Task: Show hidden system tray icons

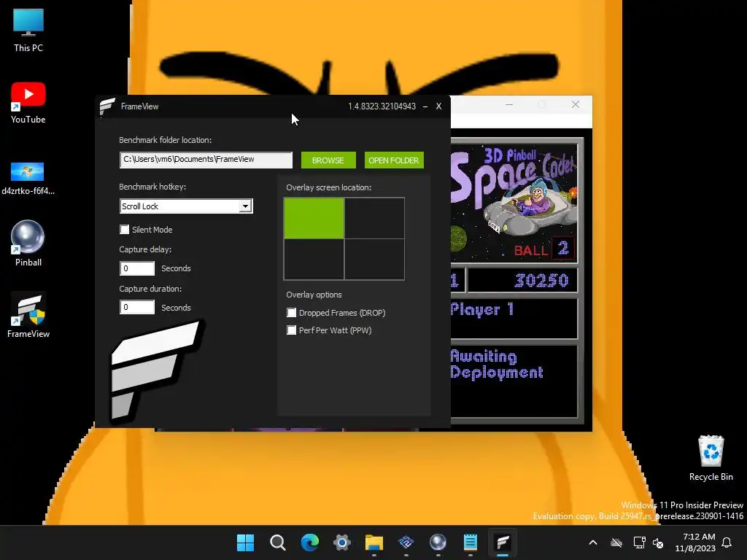Action: pyautogui.click(x=593, y=542)
